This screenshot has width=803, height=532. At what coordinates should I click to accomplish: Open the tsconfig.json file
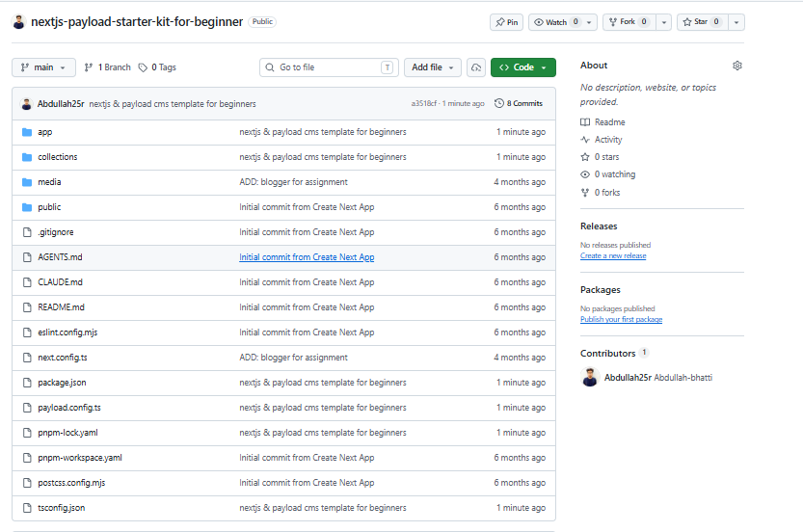click(62, 509)
